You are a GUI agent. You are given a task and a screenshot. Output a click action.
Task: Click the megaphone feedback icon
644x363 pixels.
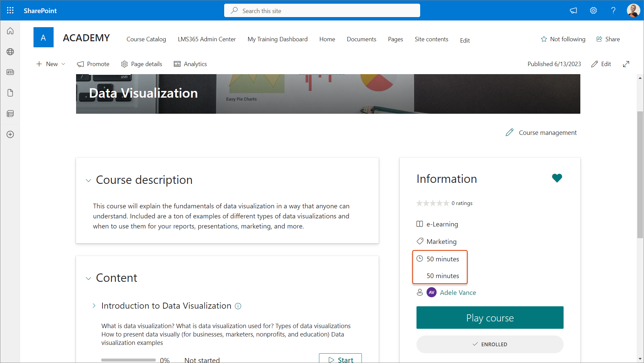pos(573,10)
